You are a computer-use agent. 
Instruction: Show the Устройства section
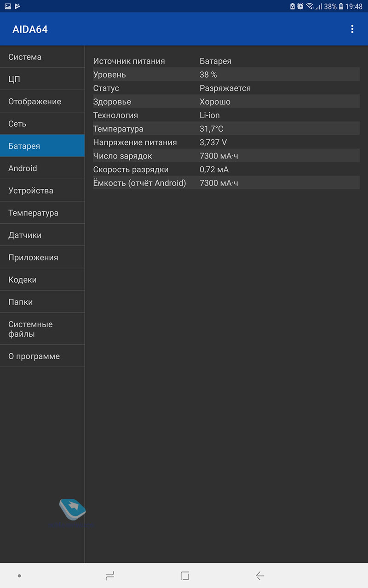pos(42,191)
